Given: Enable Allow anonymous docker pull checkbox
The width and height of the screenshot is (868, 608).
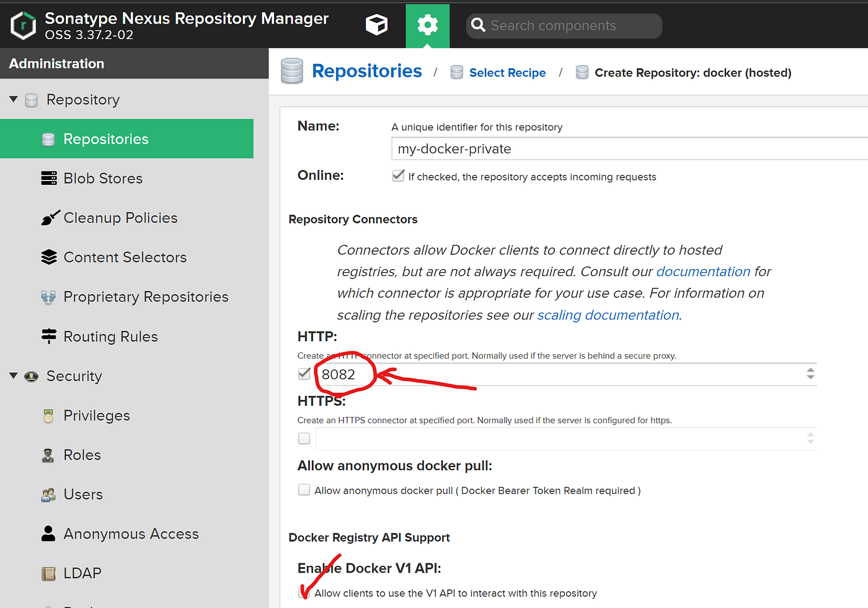Looking at the screenshot, I should click(304, 490).
